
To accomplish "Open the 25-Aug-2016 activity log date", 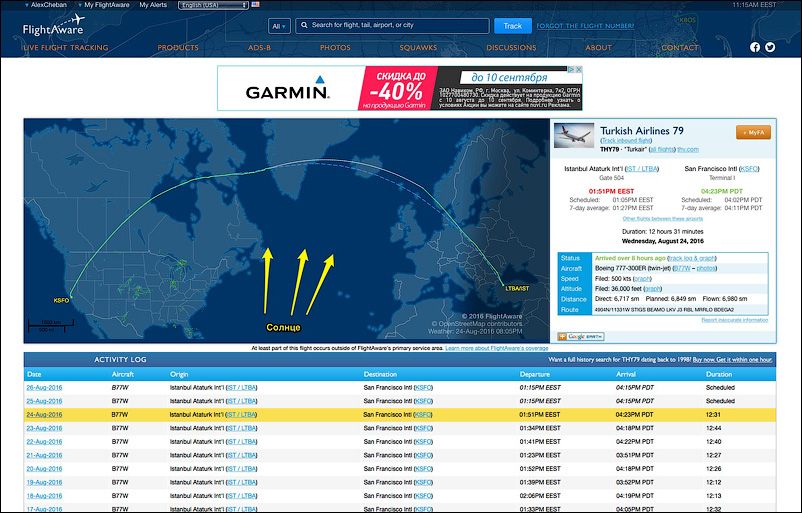I will tap(44, 401).
